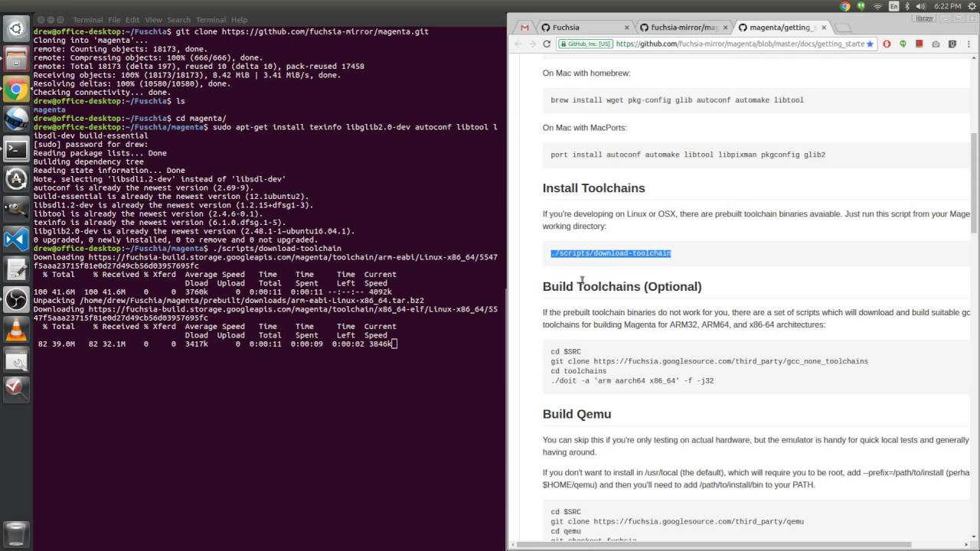
Task: Open Visual Studio Code from launcher
Action: pyautogui.click(x=16, y=239)
